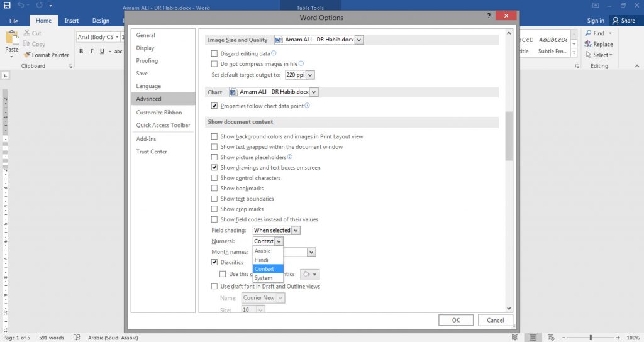Choose Hindi from the Numeral list
The image size is (644, 342).
coord(262,260)
